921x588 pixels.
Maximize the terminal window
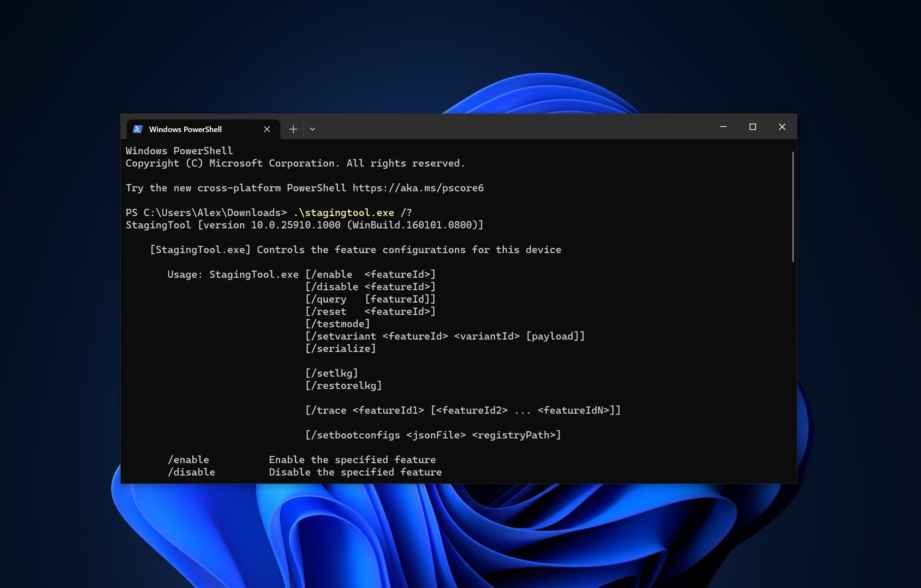tap(753, 127)
